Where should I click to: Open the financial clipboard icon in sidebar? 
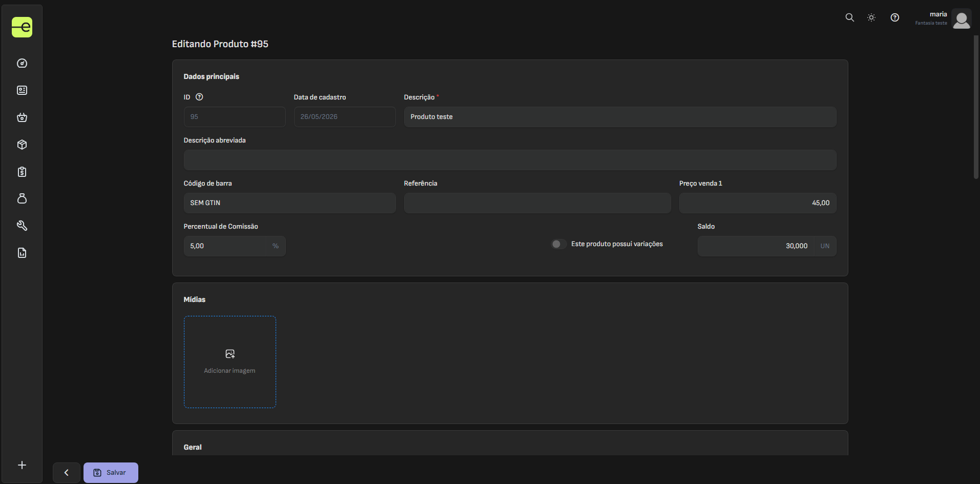[22, 172]
